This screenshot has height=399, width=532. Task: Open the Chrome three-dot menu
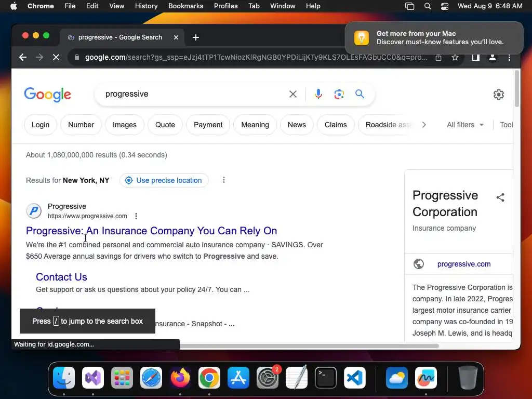pyautogui.click(x=509, y=58)
